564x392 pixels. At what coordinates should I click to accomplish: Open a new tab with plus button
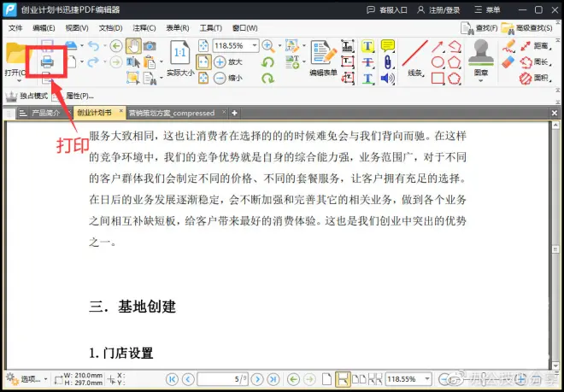(234, 113)
